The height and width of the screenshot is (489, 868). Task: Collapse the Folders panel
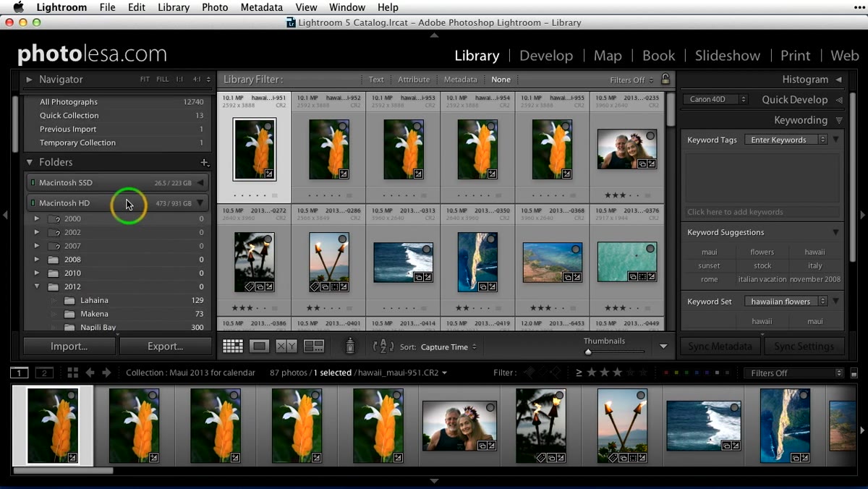30,163
